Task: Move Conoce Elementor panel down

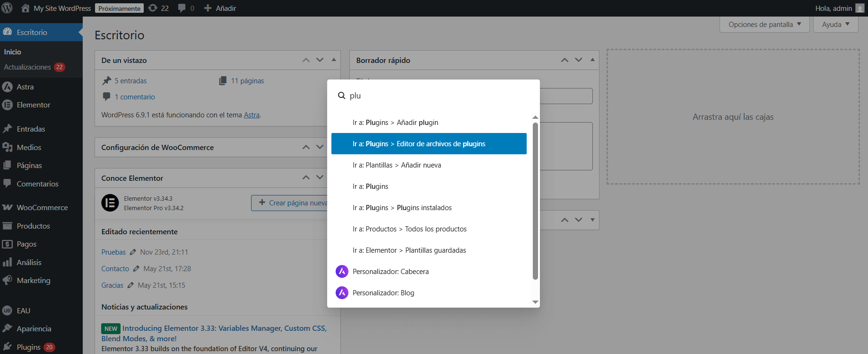Action: point(320,177)
